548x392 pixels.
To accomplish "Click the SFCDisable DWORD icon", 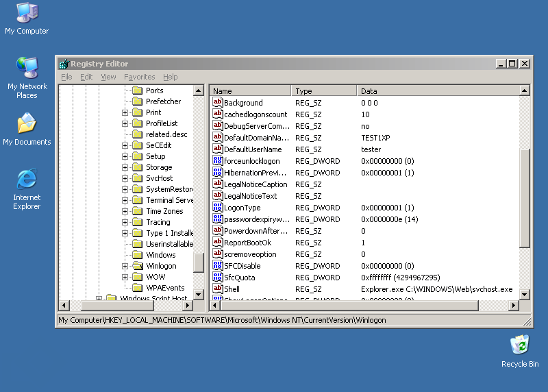I will (x=217, y=266).
